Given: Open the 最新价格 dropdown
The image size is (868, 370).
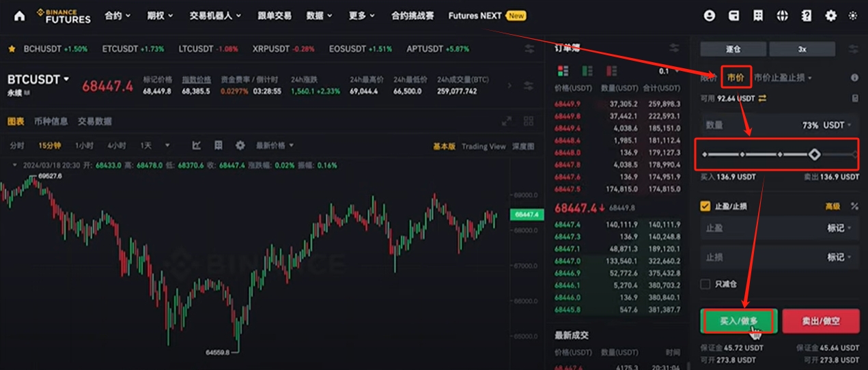Looking at the screenshot, I should [x=275, y=145].
